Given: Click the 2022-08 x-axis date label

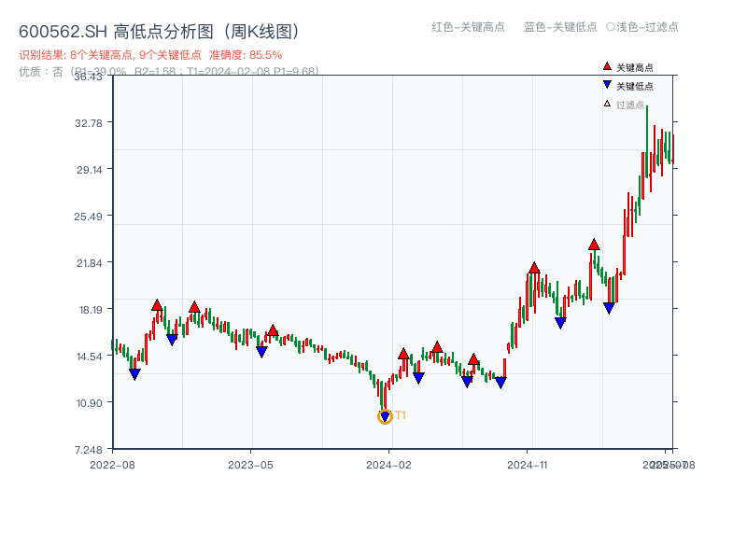Looking at the screenshot, I should coord(112,464).
